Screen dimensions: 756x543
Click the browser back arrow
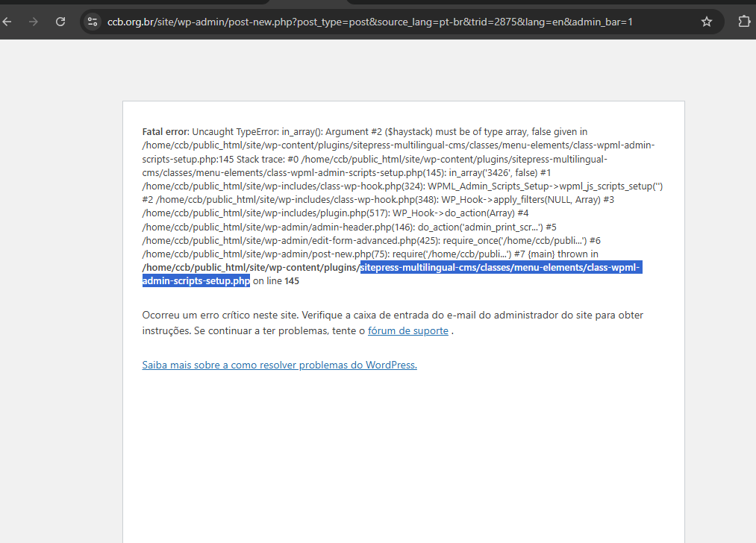click(7, 22)
